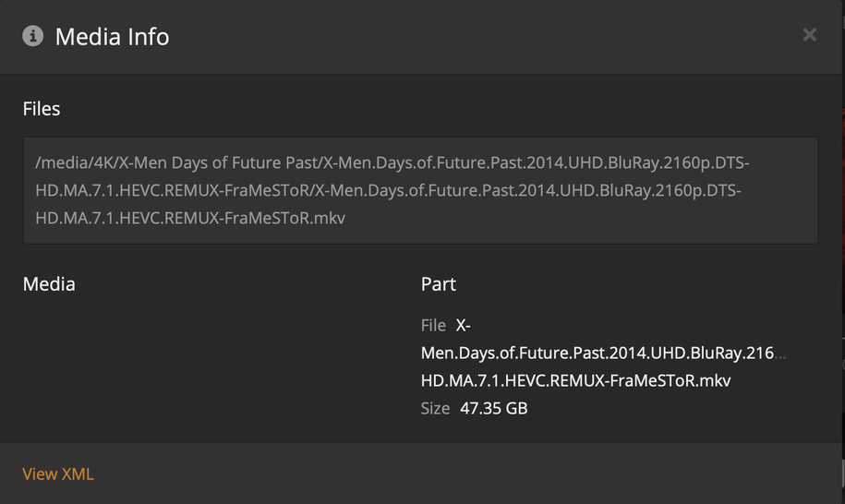
Task: Close the Media Info dialog
Action: (809, 35)
